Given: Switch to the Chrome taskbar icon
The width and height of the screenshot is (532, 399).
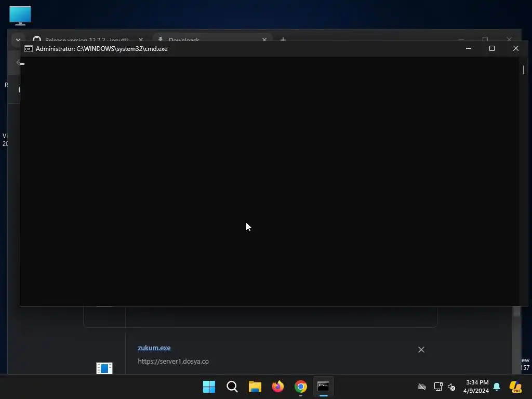Looking at the screenshot, I should click(x=301, y=387).
